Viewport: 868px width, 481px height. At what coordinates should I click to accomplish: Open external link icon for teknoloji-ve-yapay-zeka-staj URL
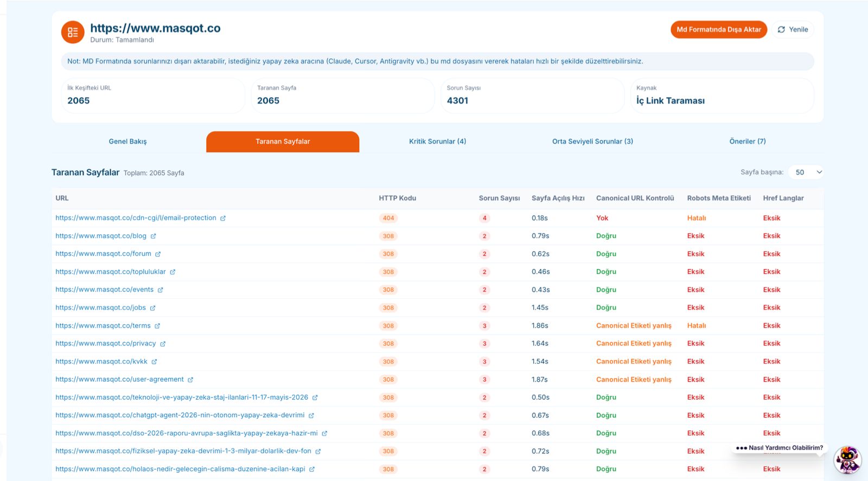315,397
